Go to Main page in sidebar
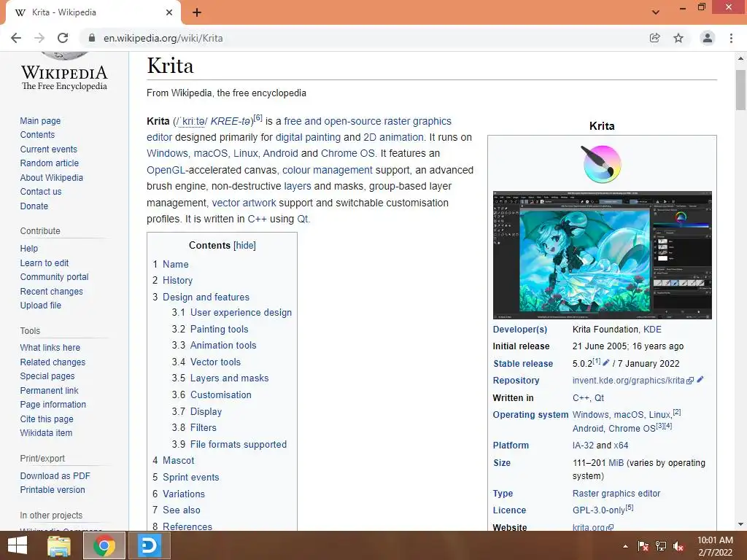Image resolution: width=747 pixels, height=560 pixels. coord(40,121)
